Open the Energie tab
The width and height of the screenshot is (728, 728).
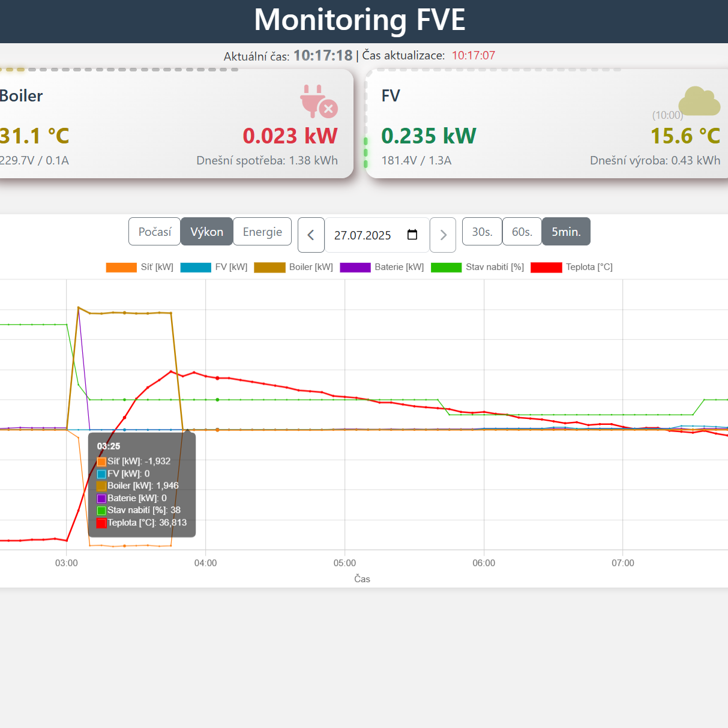[x=262, y=232]
